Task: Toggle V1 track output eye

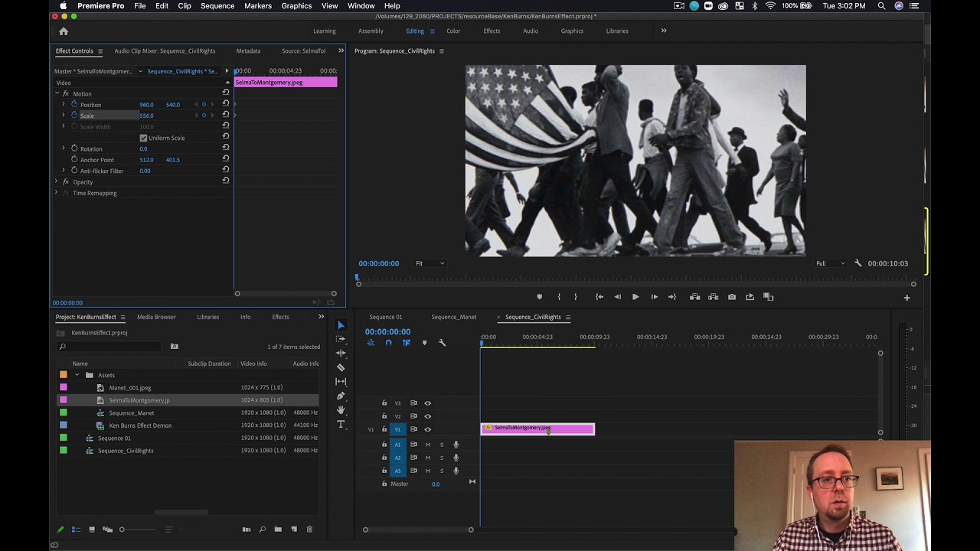Action: (428, 429)
